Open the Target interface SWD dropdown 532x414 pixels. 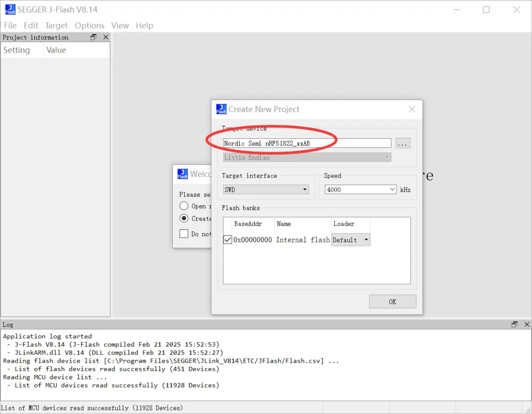coord(266,190)
